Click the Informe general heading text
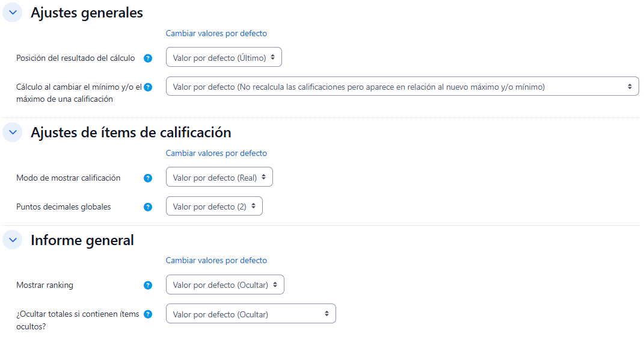The image size is (644, 339). pos(82,240)
